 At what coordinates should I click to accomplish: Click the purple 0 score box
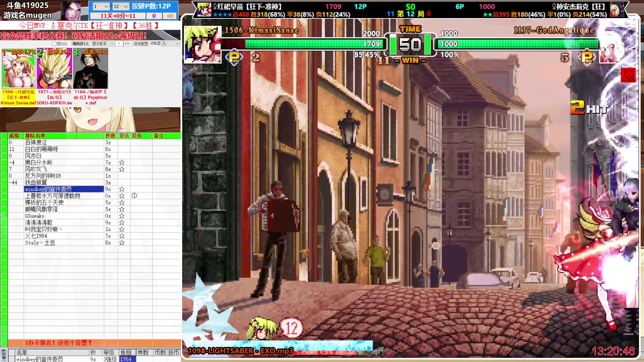(x=154, y=16)
